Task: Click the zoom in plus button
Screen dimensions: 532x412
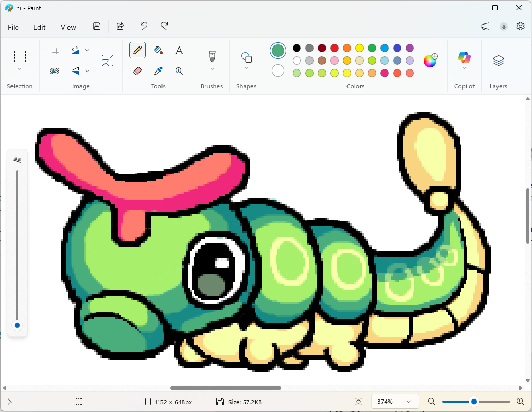Action: 520,402
